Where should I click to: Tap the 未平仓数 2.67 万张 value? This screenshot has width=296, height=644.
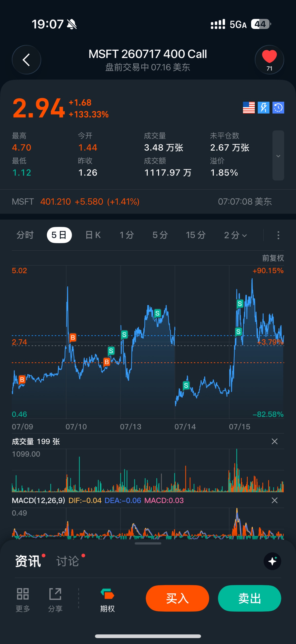[x=230, y=148]
